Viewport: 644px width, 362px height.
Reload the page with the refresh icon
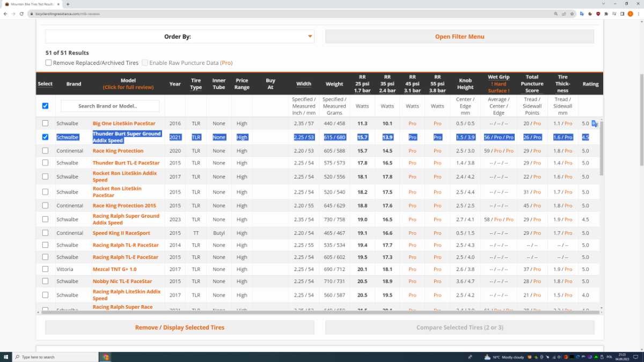[21, 13]
